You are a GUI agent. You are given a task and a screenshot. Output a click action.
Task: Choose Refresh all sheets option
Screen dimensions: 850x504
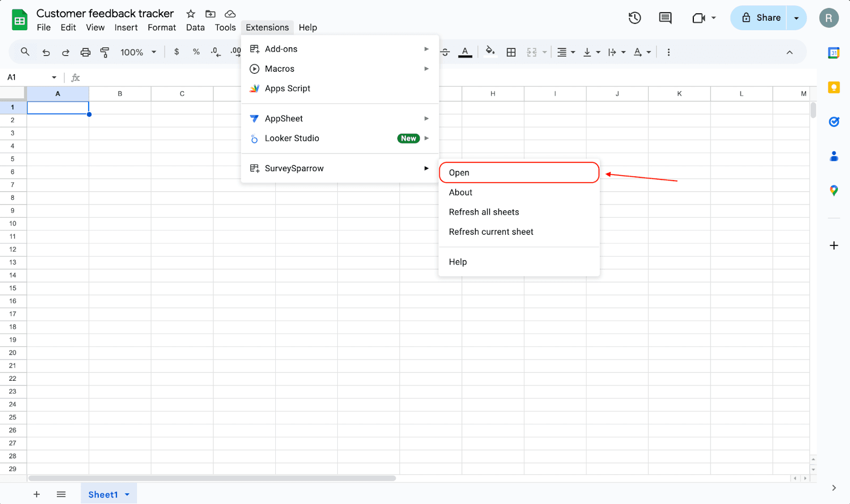point(484,212)
